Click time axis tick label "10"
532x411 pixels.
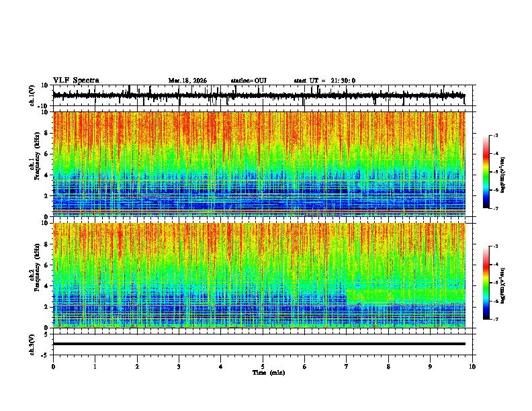472,367
